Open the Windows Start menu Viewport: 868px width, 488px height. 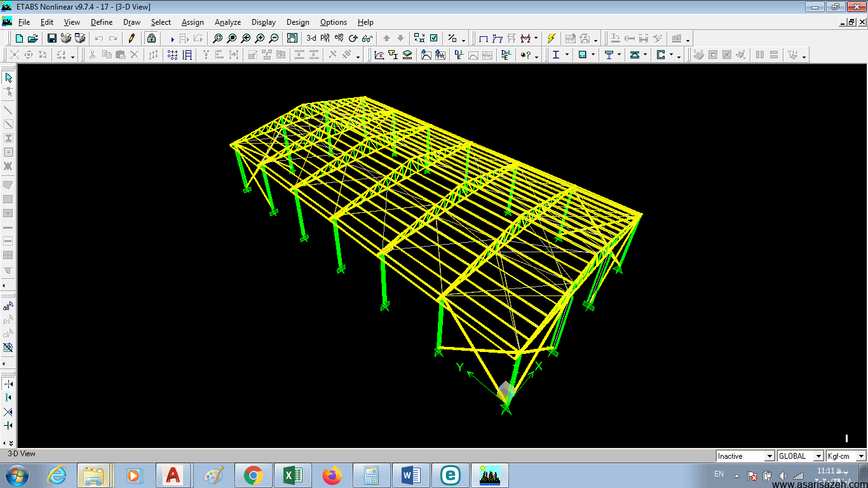point(17,475)
